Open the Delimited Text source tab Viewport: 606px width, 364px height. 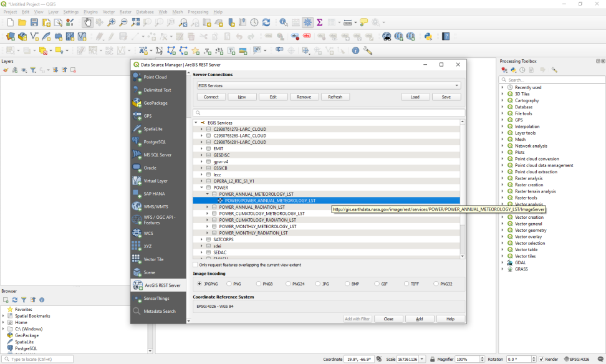(158, 90)
